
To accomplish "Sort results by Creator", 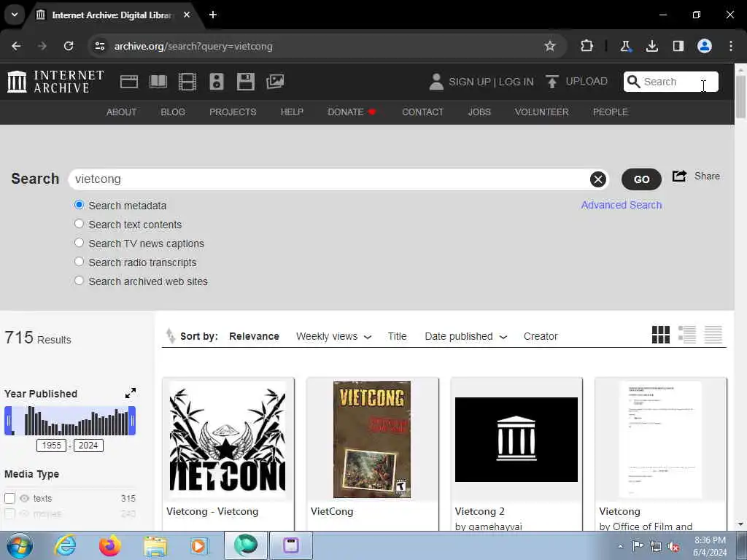I will [x=541, y=337].
